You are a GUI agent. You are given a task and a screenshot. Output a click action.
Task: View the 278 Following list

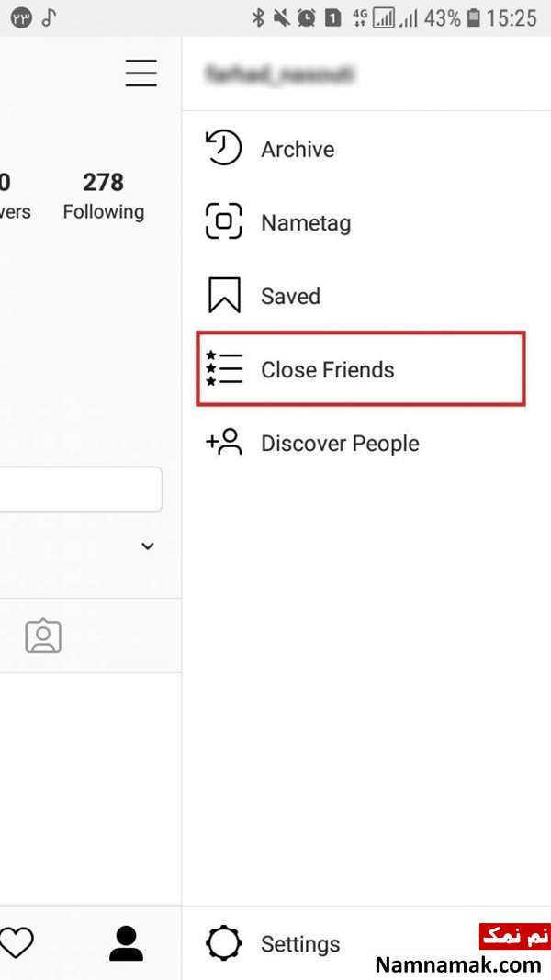[104, 196]
